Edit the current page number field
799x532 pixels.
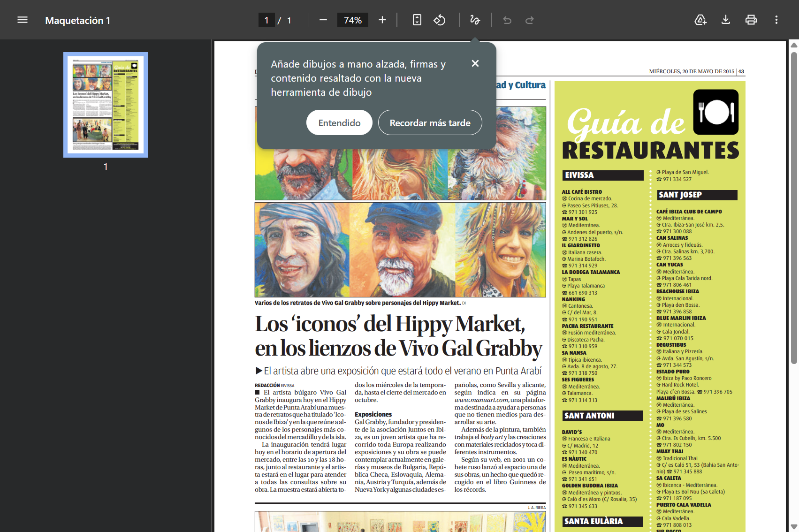point(266,20)
